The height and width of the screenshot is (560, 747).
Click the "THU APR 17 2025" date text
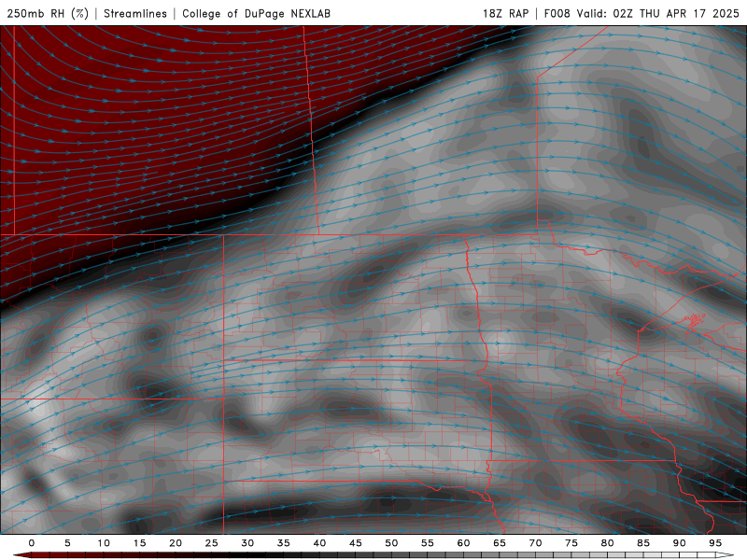[x=689, y=13]
